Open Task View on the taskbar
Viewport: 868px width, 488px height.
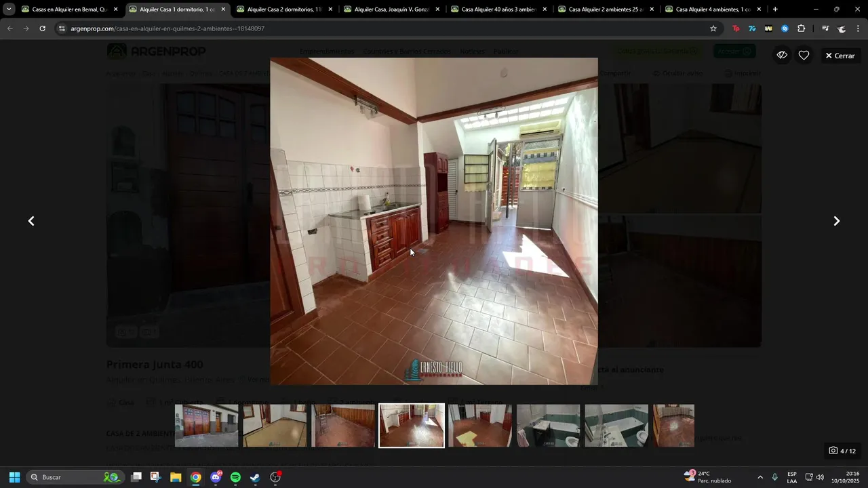[136, 477]
